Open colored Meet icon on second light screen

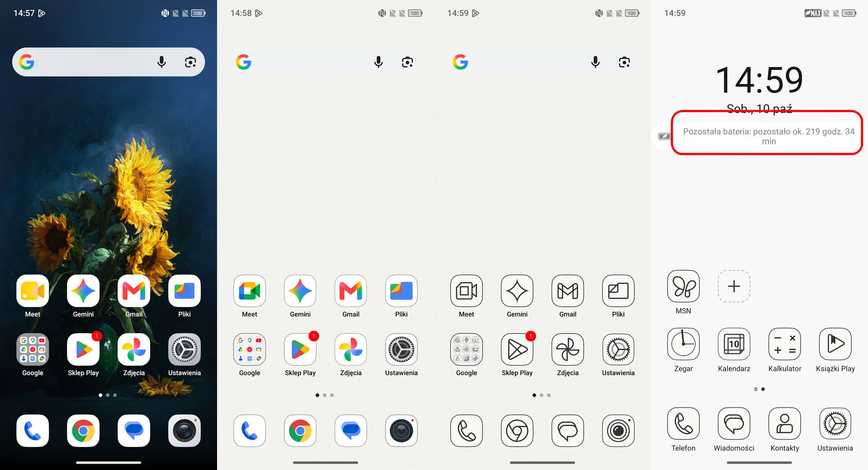click(x=250, y=291)
